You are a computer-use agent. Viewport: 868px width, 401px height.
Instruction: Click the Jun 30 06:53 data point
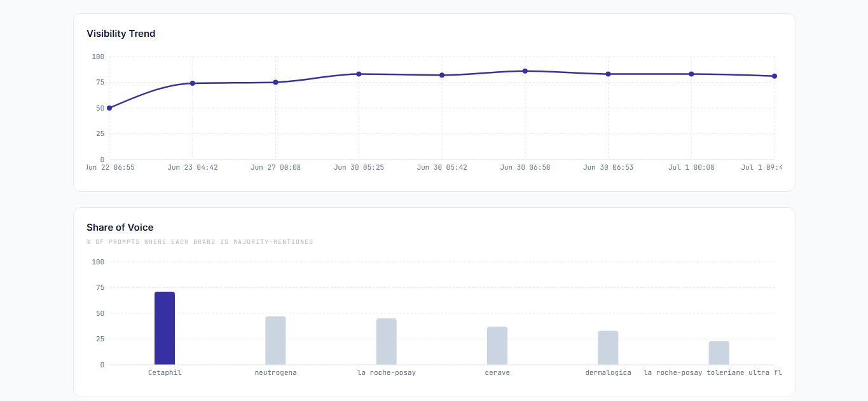608,74
